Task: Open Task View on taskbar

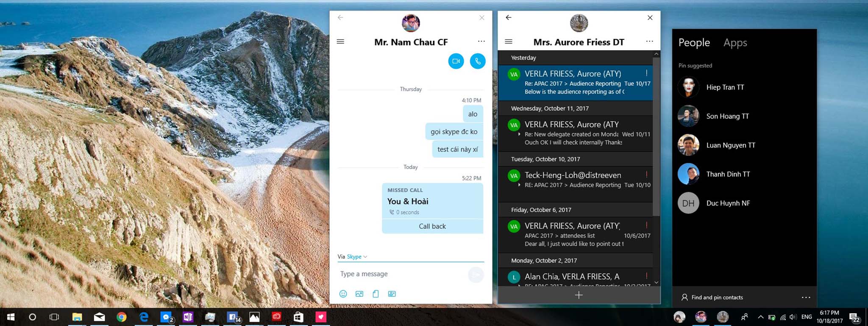Action: 54,317
